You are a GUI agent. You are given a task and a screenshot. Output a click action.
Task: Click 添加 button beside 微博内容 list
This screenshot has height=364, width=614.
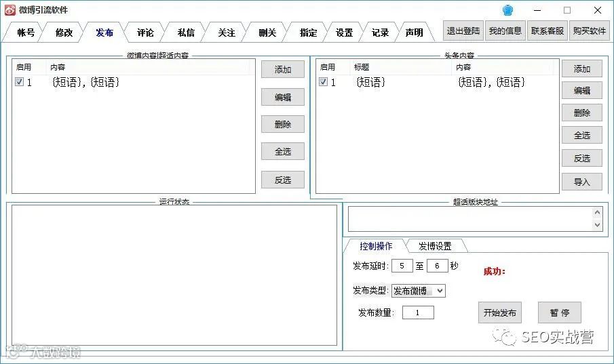[x=283, y=69]
